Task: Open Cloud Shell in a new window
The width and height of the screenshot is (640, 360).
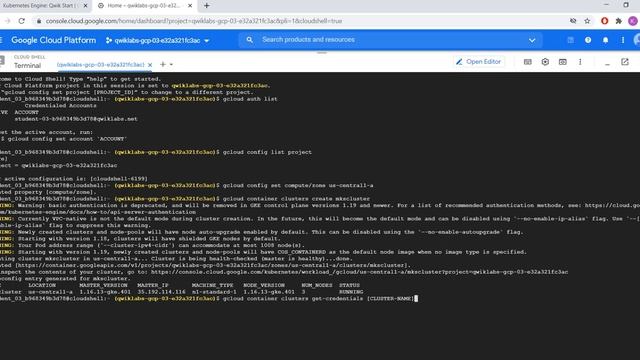Action: (x=624, y=62)
